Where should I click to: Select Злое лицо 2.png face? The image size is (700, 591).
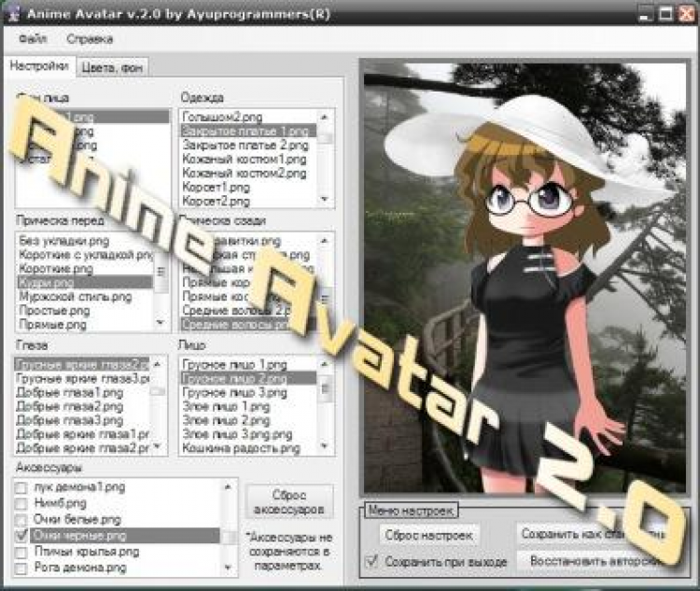pos(247,420)
